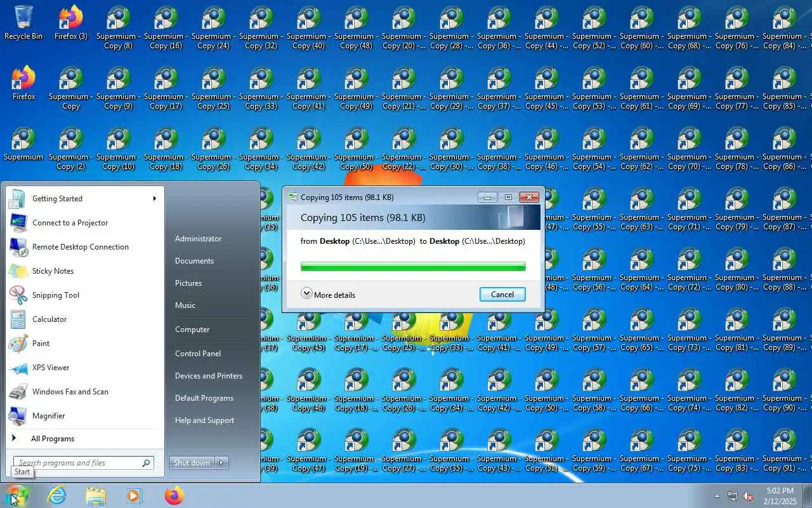Select the Supermium - Copy (26) shortcut

pyautogui.click(x=213, y=149)
